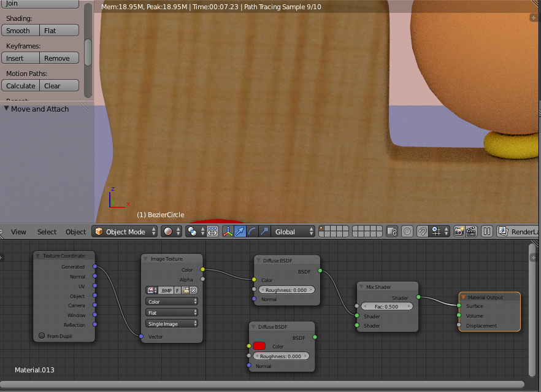Click the Remove keyframes button

pyautogui.click(x=59, y=58)
